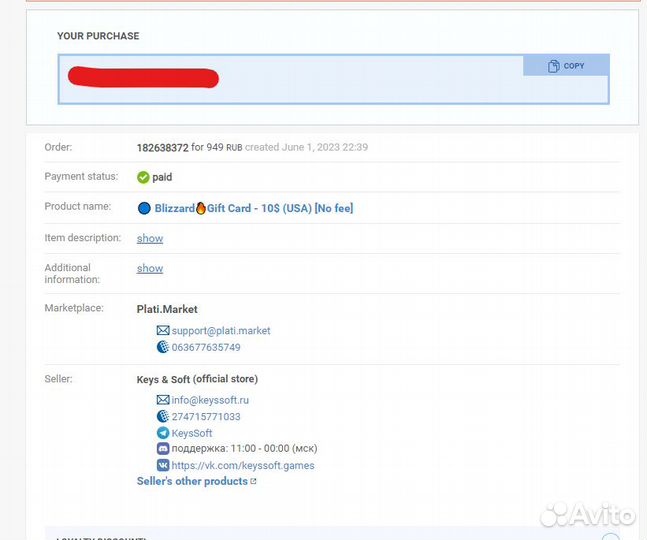Click the Telegram icon next to KeysSoft

click(x=163, y=433)
